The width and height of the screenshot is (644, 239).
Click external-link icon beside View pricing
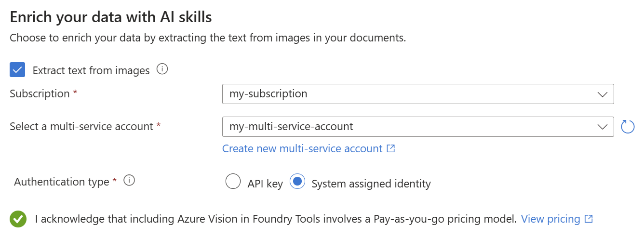point(589,219)
